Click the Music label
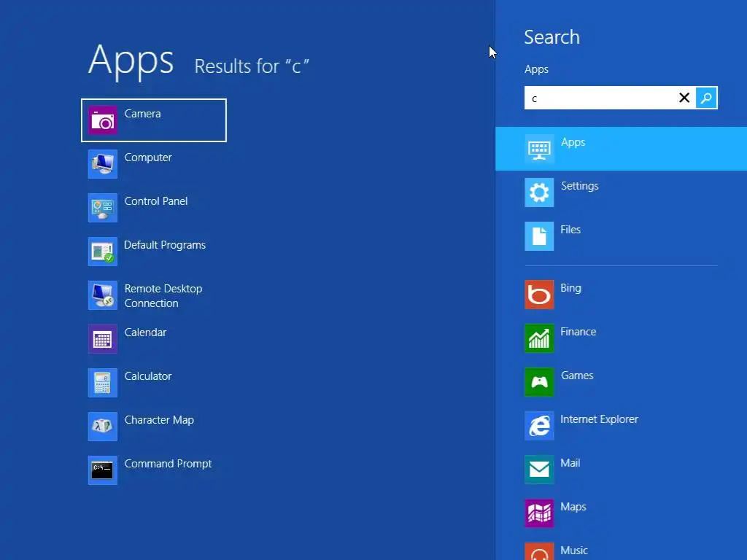The width and height of the screenshot is (747, 560). coord(574,551)
